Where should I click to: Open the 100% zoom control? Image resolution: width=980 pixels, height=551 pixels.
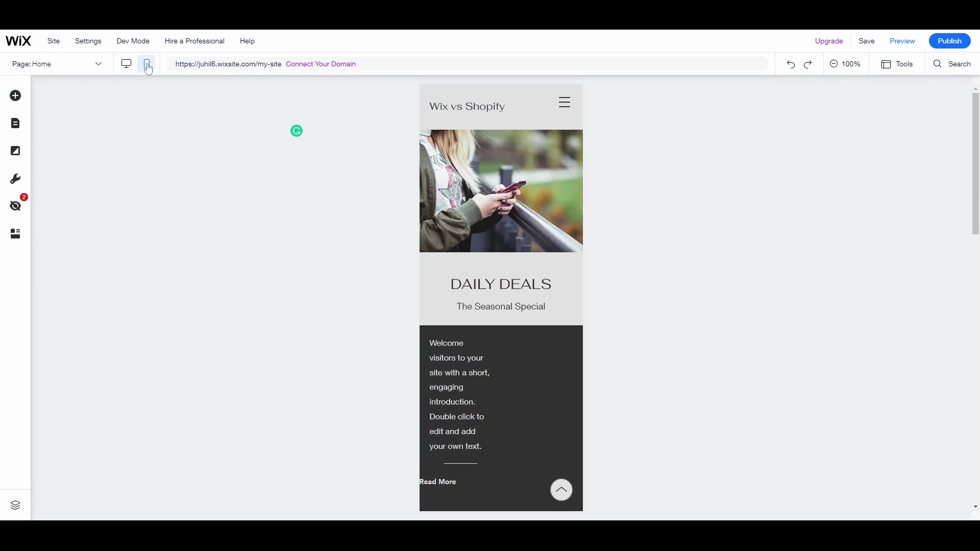846,64
